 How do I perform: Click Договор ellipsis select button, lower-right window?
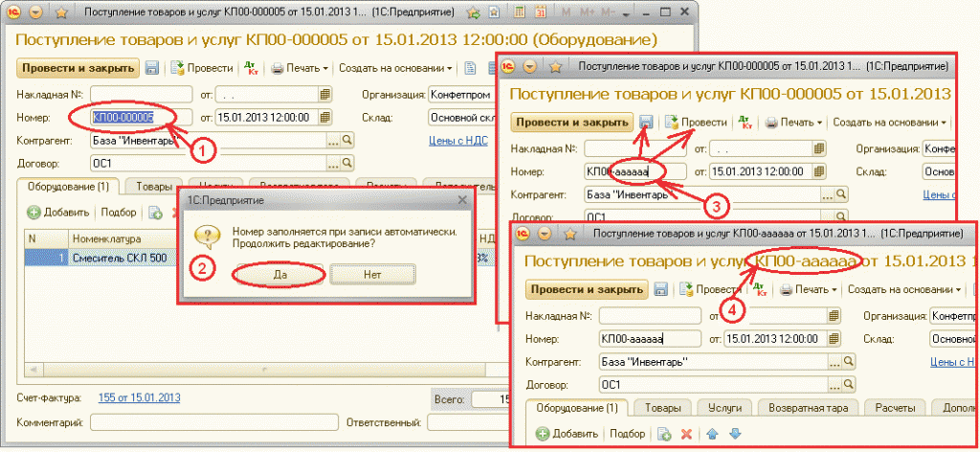point(835,383)
